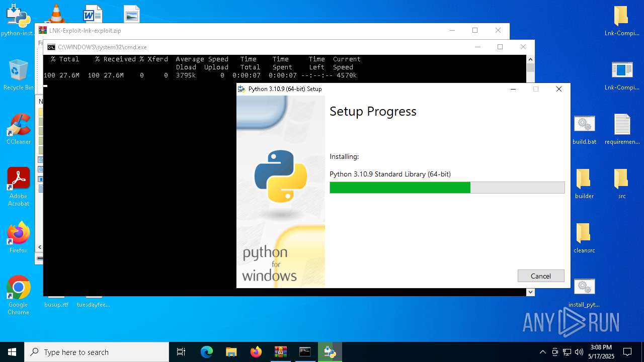Open Task View on the taskbar
This screenshot has width=644, height=362.
(x=181, y=352)
